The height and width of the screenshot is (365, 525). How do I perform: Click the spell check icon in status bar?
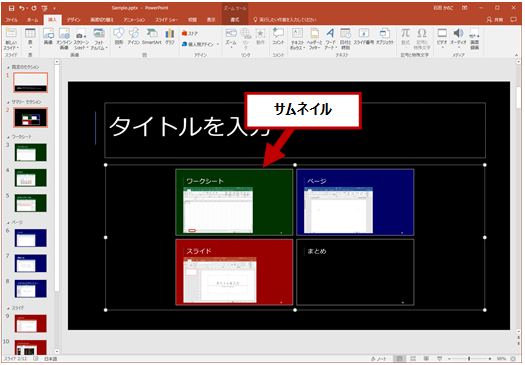[36, 359]
